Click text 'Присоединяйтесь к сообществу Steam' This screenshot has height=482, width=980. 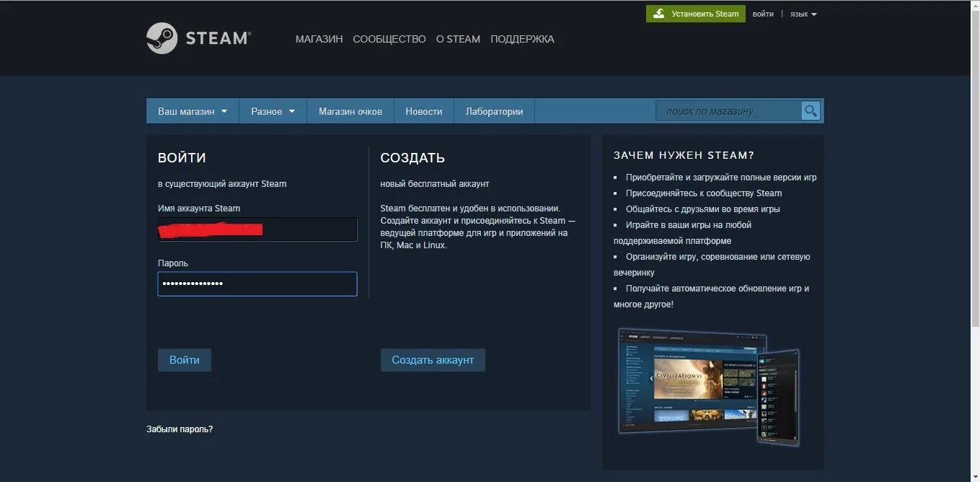click(704, 193)
